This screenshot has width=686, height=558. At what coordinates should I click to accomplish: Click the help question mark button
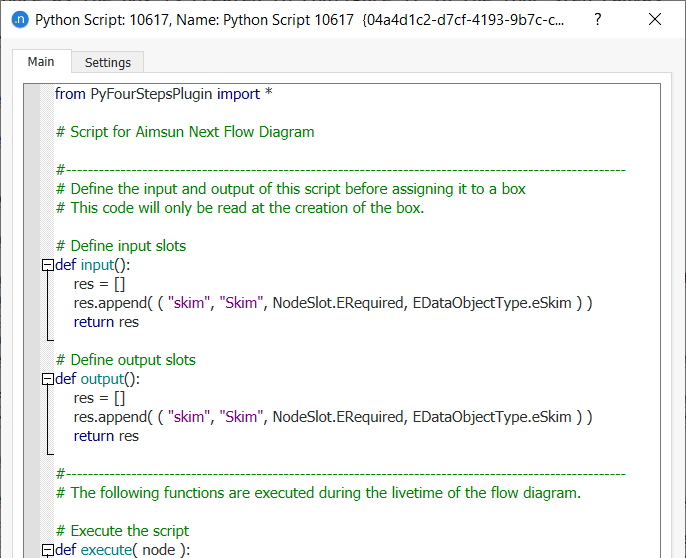(x=598, y=20)
